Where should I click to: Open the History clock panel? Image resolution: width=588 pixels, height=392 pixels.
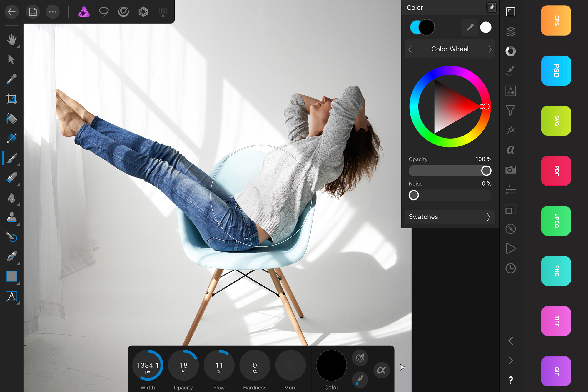pyautogui.click(x=511, y=268)
